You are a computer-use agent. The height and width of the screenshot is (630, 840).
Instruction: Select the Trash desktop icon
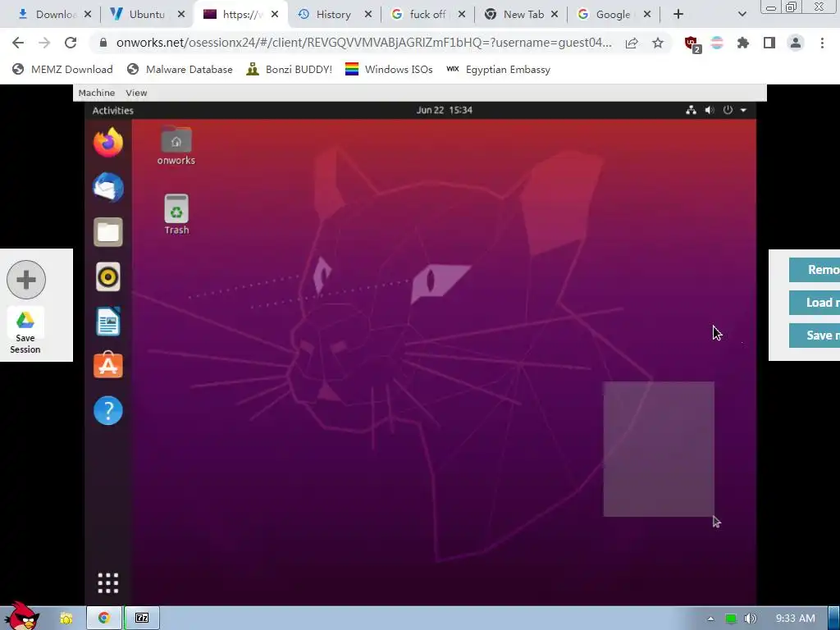coord(176,214)
